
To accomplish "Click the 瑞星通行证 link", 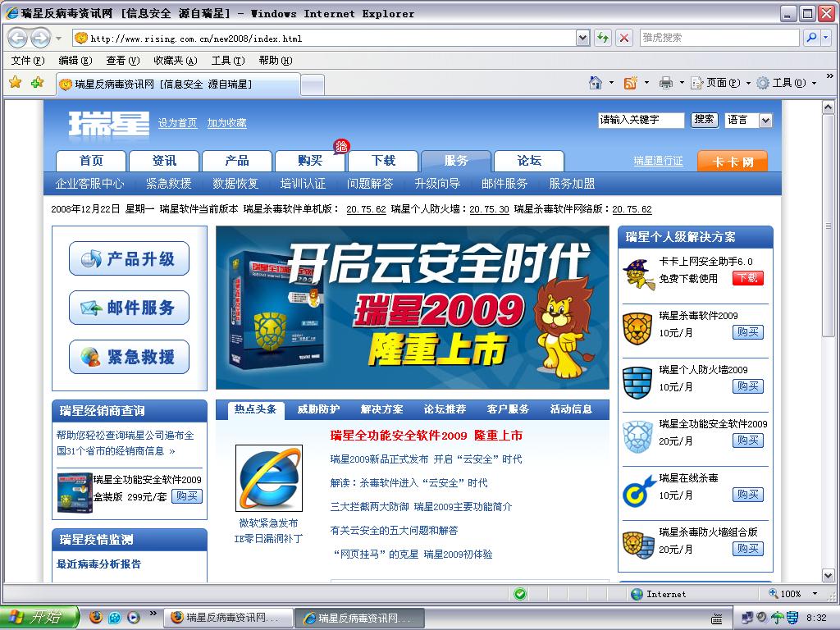I will point(658,161).
